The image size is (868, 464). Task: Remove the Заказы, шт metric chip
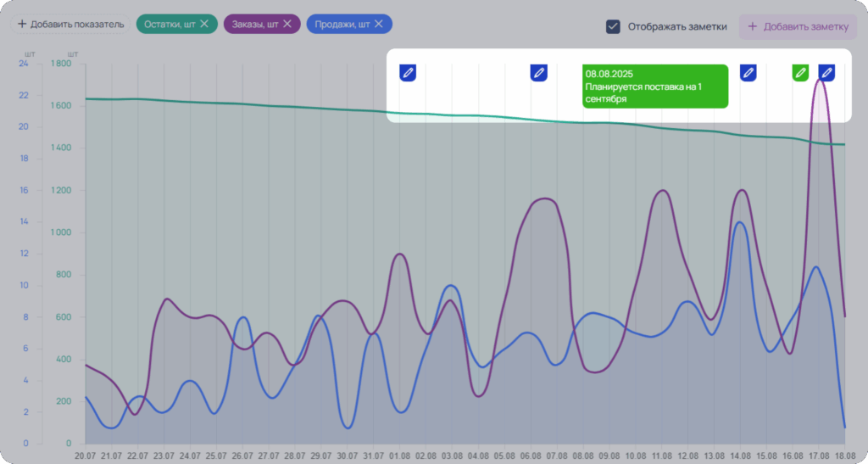click(x=287, y=24)
